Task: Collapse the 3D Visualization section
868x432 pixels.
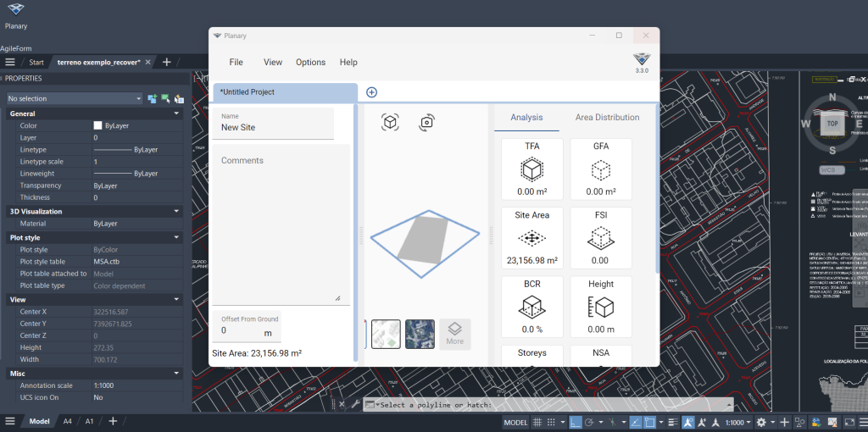Action: [176, 211]
